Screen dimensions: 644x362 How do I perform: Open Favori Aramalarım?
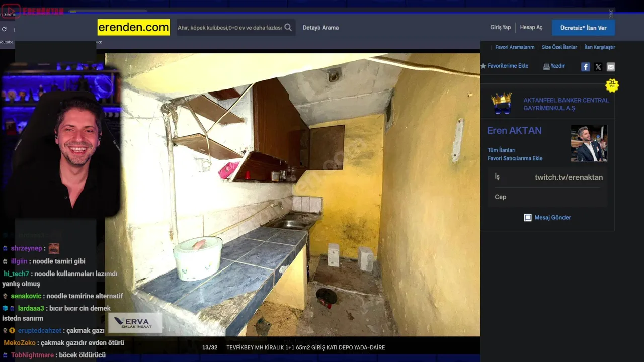point(515,47)
